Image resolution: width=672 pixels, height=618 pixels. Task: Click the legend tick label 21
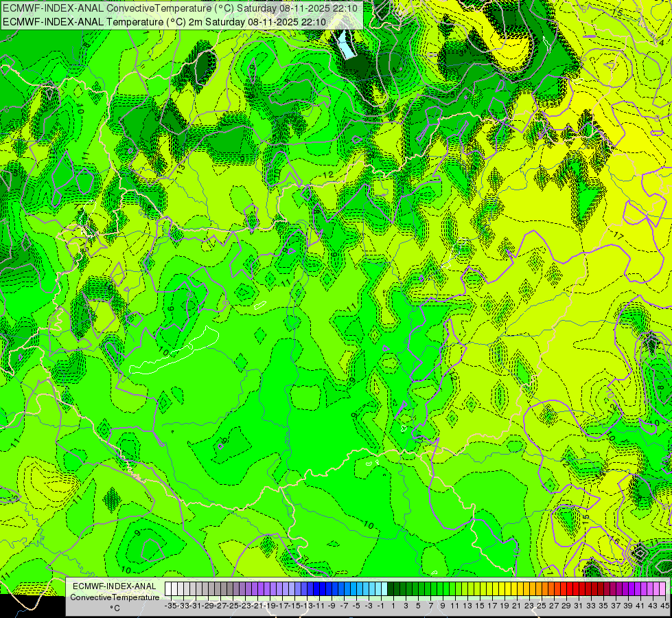point(517,606)
